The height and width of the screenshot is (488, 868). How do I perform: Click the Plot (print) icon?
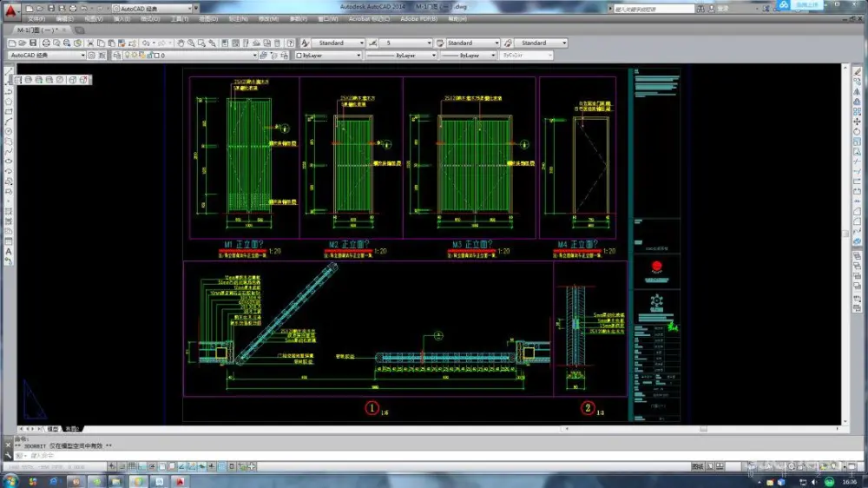(45, 43)
